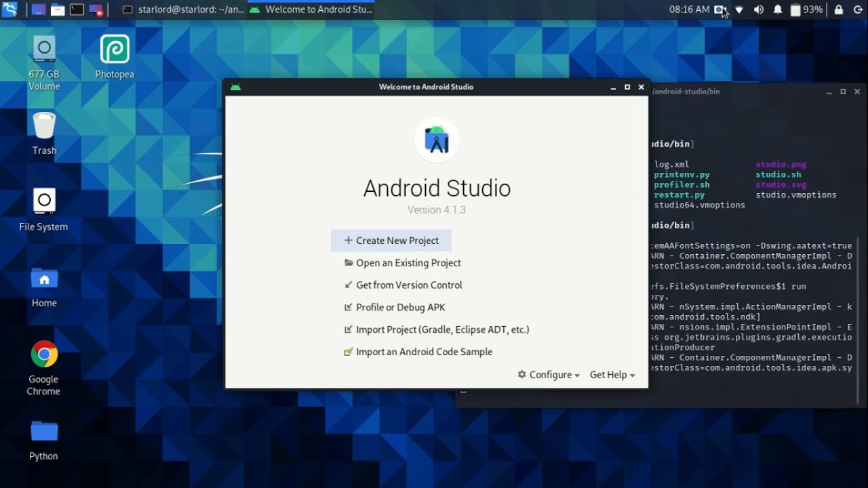Click studio.png in terminal listing
The width and height of the screenshot is (868, 488).
781,165
